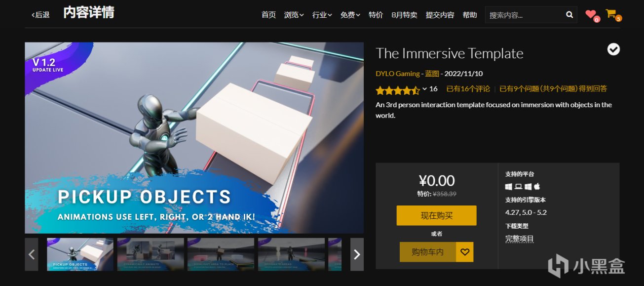Open the 8月特卖 menu item
The height and width of the screenshot is (286, 644).
tap(404, 15)
